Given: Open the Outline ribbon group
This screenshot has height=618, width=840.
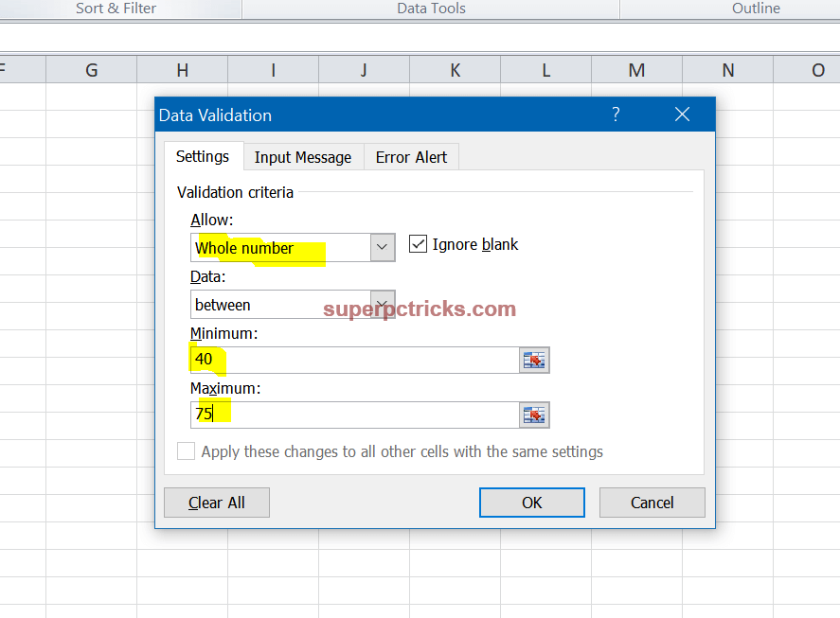Looking at the screenshot, I should coord(755,9).
